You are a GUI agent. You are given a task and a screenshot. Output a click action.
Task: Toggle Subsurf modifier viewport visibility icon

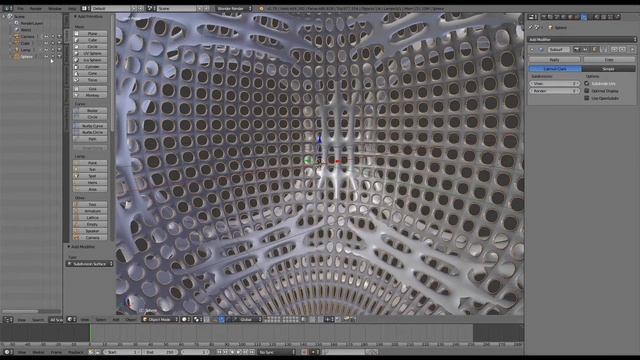585,50
